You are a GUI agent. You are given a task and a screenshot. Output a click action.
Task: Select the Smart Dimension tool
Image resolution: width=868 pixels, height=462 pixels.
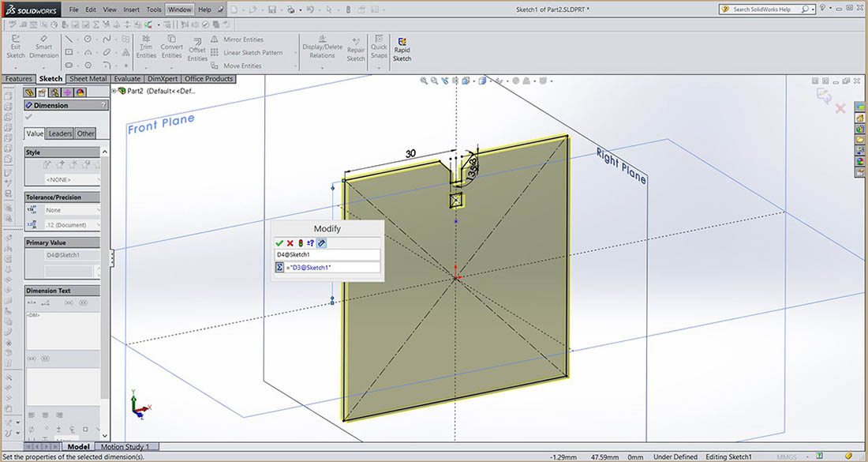43,47
